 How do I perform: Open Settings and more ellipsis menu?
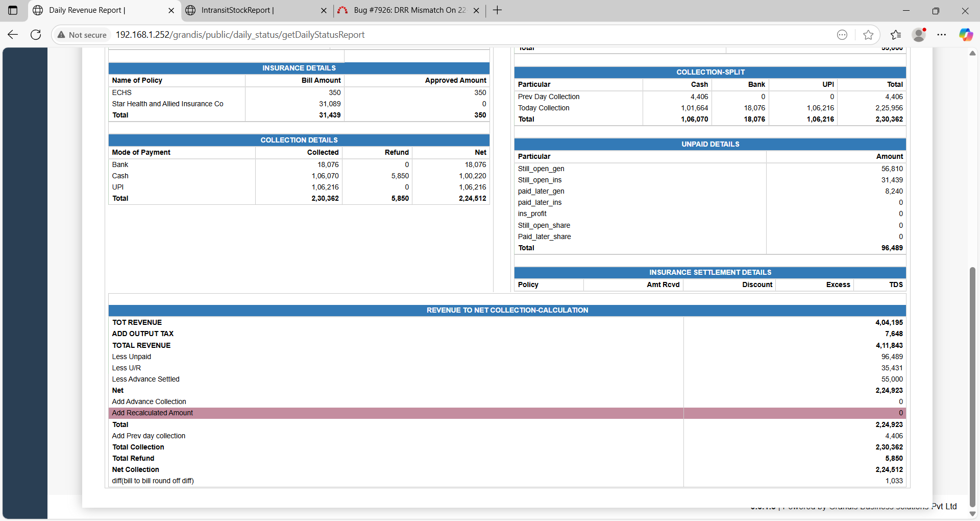(x=942, y=35)
